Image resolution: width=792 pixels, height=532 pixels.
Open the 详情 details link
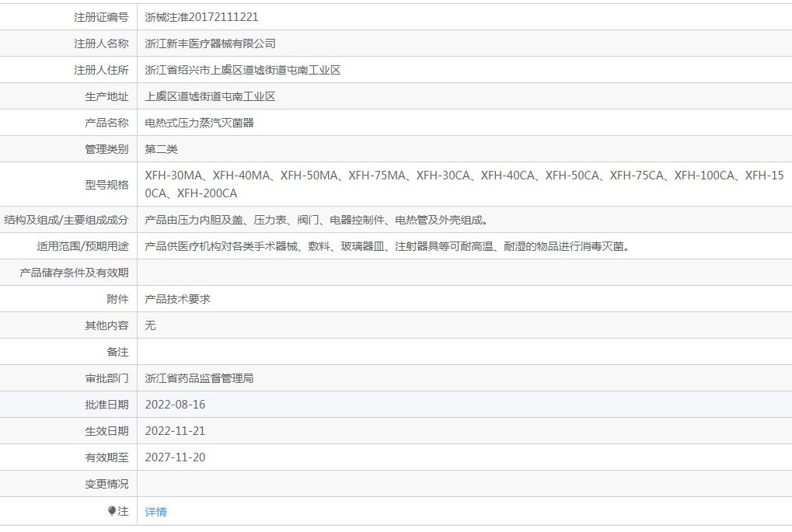point(155,512)
